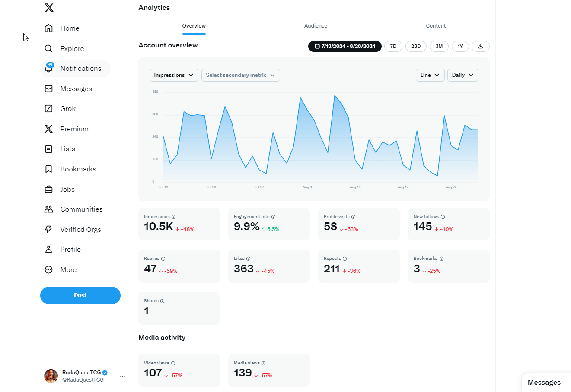Click info icon beside New follows
This screenshot has width=571, height=392.
[x=443, y=217]
